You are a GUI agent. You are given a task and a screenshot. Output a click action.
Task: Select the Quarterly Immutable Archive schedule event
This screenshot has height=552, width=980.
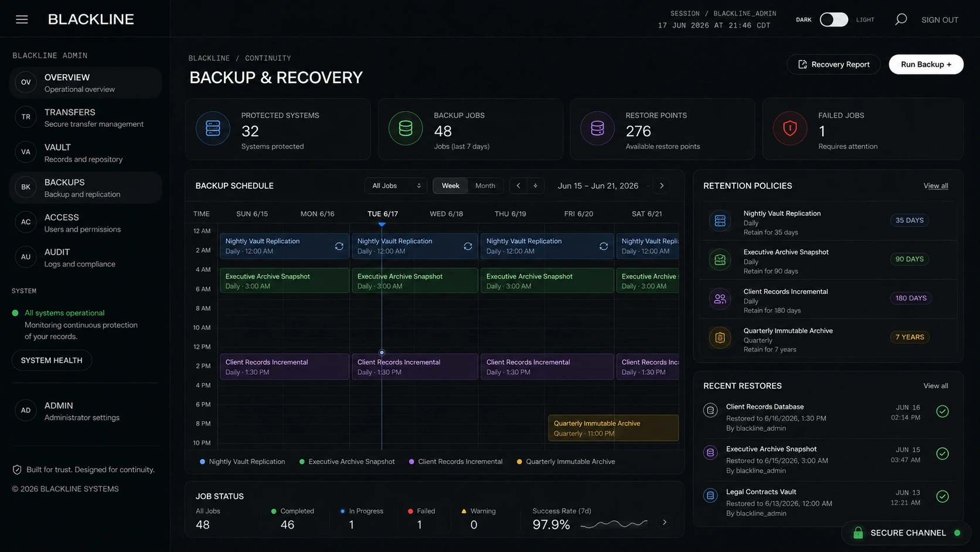coord(613,428)
